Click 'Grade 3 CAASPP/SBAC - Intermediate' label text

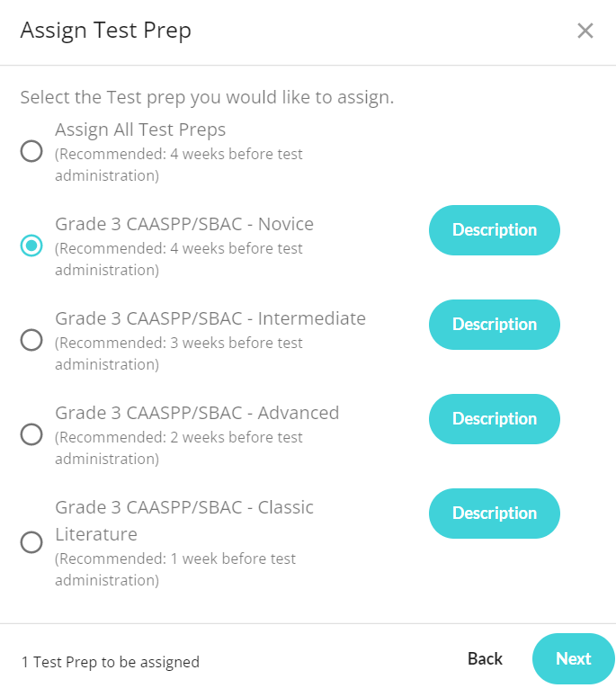(210, 318)
